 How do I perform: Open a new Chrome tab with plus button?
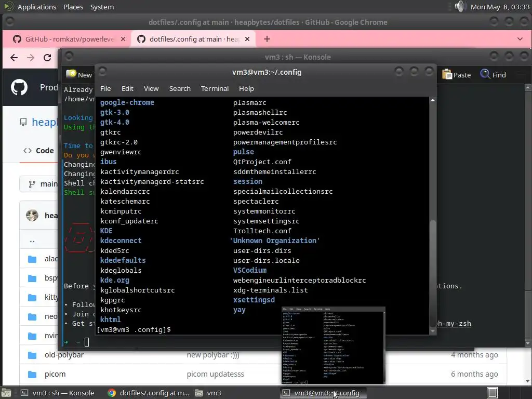click(267, 39)
